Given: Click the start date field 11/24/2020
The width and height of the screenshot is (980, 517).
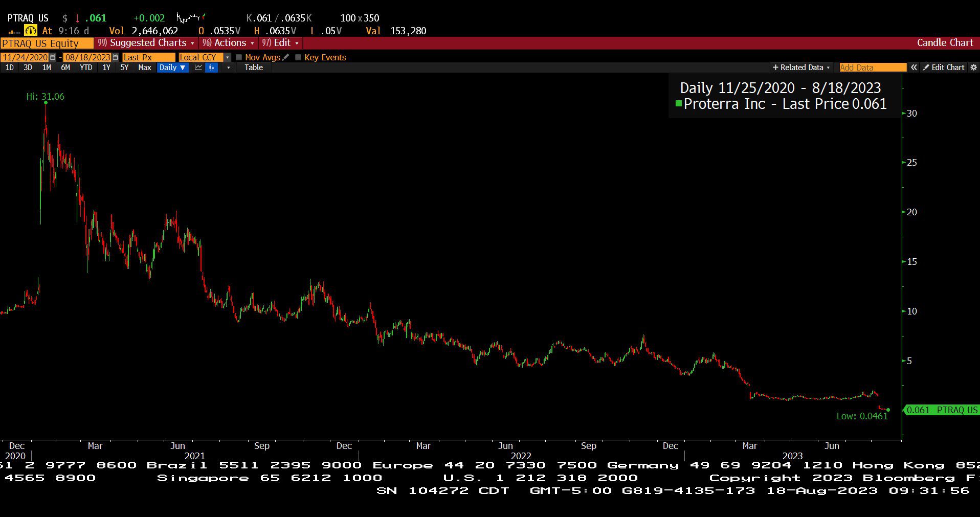Looking at the screenshot, I should coord(25,57).
